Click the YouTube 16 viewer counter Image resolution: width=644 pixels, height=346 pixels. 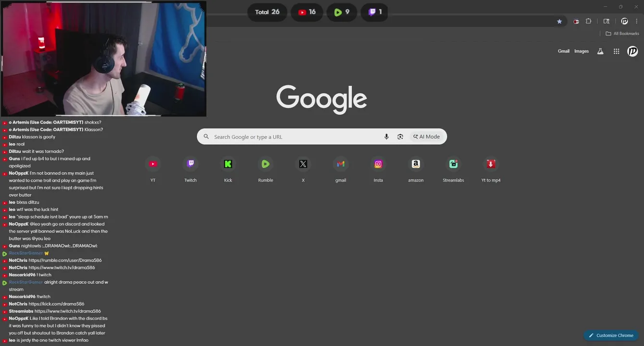coord(307,12)
